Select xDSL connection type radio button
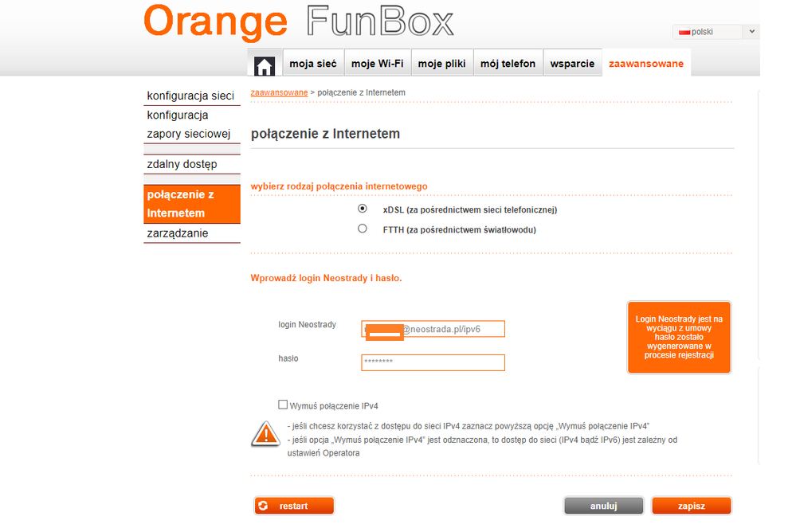This screenshot has width=796, height=532. (x=362, y=209)
